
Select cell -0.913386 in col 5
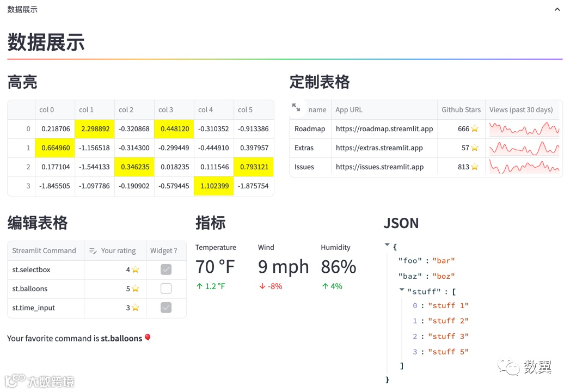[253, 128]
